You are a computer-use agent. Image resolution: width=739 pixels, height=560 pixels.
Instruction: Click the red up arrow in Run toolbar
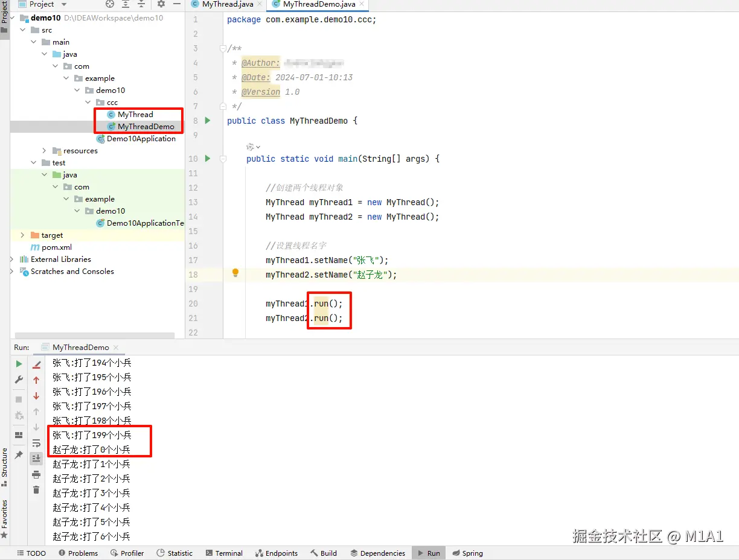36,380
